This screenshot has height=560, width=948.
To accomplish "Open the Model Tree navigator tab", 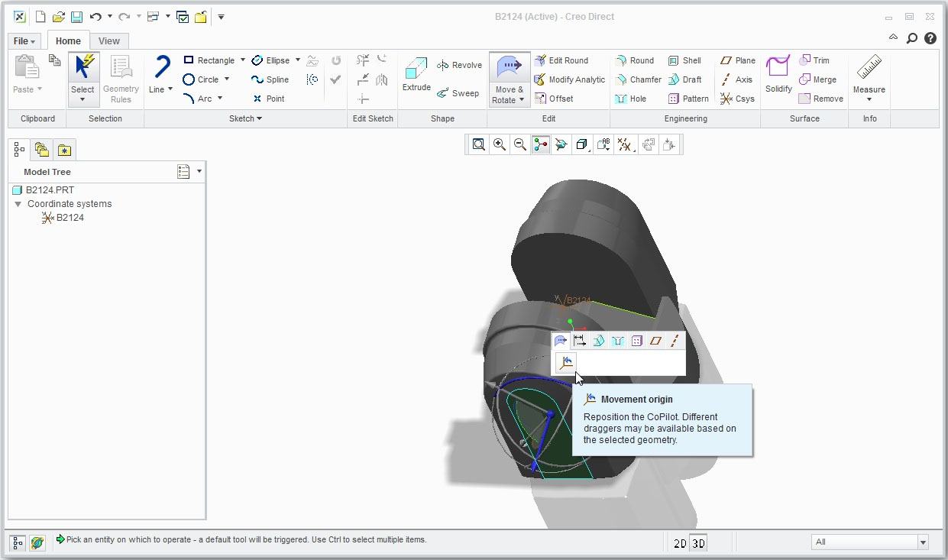I will (x=21, y=150).
